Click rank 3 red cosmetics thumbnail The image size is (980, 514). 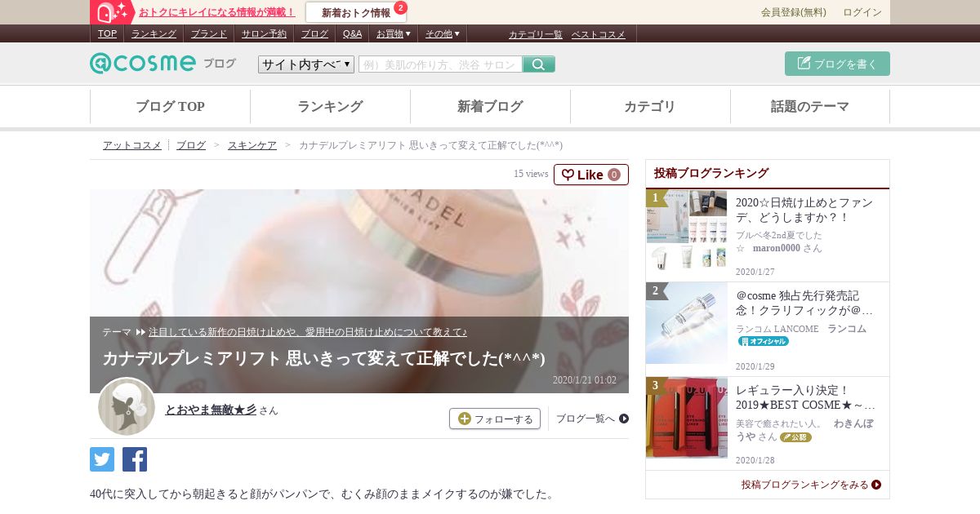point(687,417)
